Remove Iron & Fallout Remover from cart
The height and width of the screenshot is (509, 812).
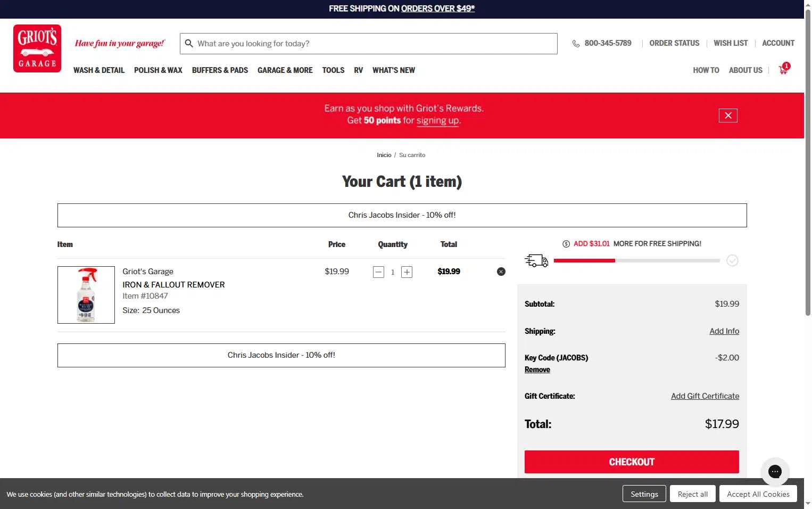(x=501, y=272)
